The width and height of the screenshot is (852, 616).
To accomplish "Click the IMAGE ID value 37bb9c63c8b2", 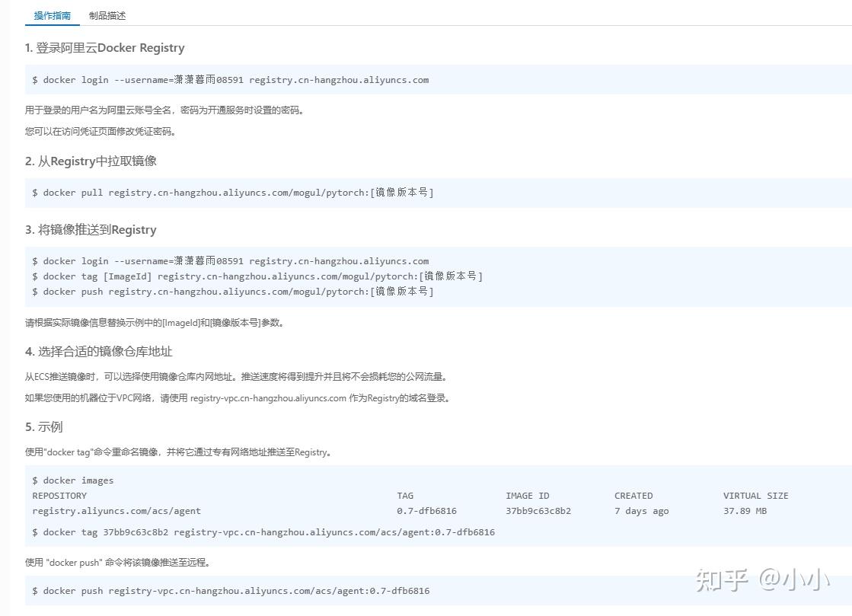I will point(537,510).
